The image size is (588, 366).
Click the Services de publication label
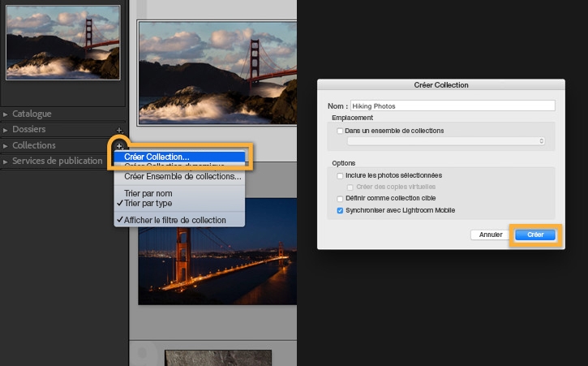[58, 161]
